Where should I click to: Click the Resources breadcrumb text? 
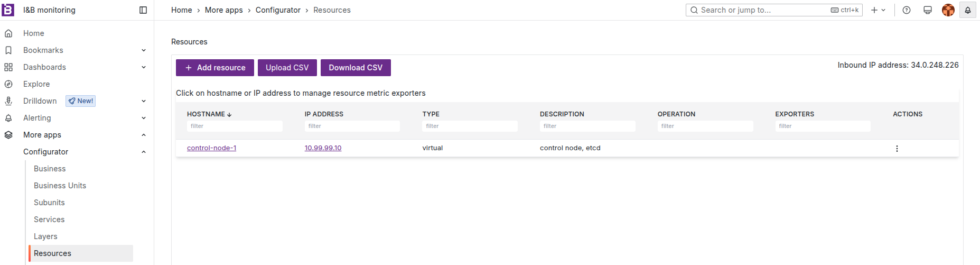pos(332,10)
